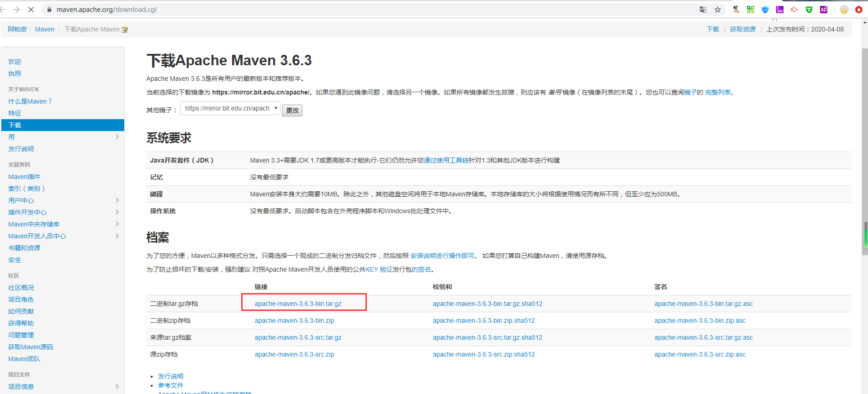Open apache-maven-3.6.3-bin.tar.gz.asc signature
Viewport: 868px width, 394px height.
click(704, 304)
